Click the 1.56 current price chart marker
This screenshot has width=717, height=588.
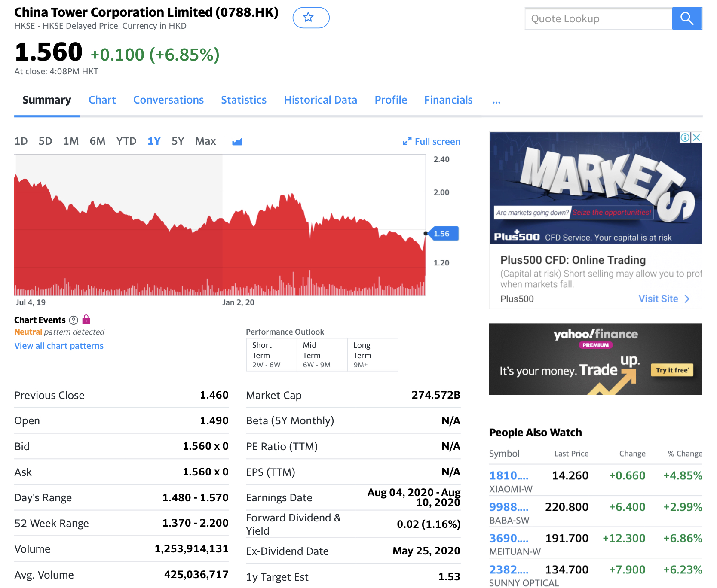pyautogui.click(x=444, y=234)
